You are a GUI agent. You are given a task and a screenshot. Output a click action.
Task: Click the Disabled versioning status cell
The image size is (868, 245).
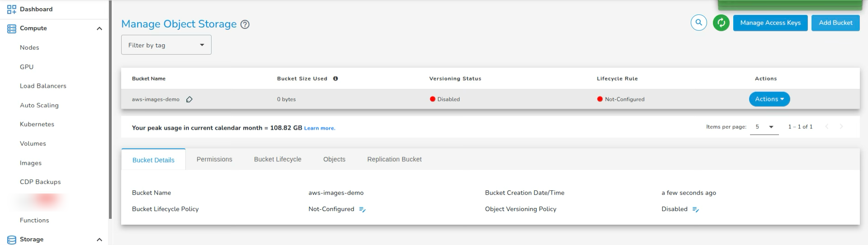click(x=445, y=99)
